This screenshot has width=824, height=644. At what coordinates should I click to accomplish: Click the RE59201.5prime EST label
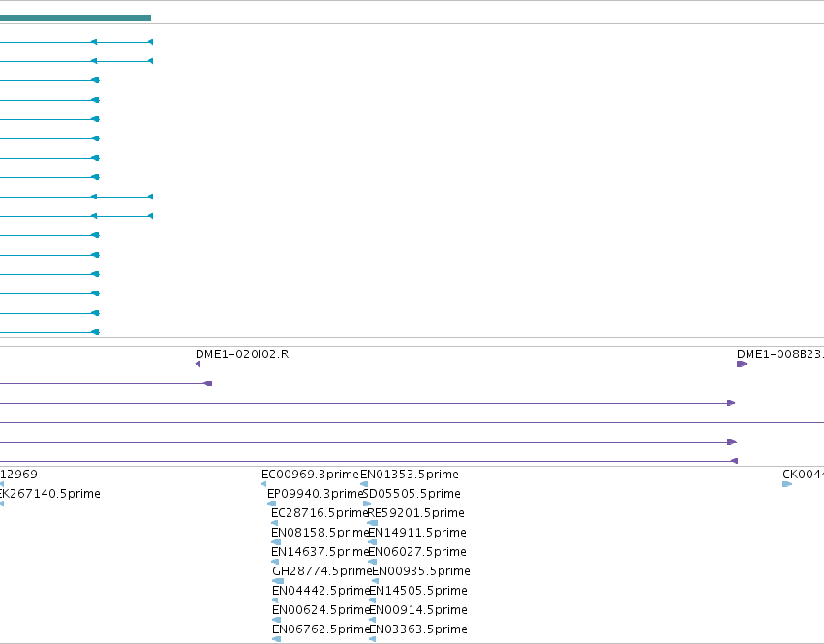coord(415,513)
